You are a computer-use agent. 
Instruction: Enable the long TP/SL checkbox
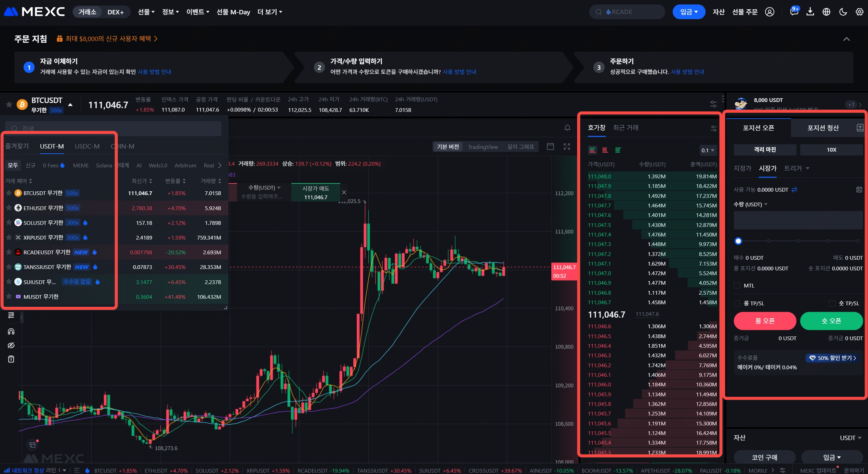(737, 303)
